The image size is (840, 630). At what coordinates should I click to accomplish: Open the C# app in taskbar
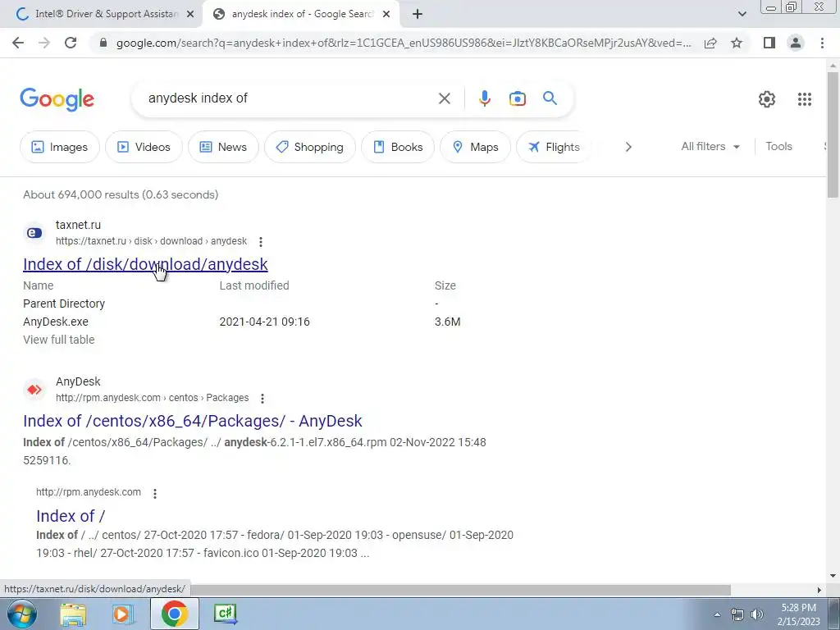pyautogui.click(x=225, y=614)
